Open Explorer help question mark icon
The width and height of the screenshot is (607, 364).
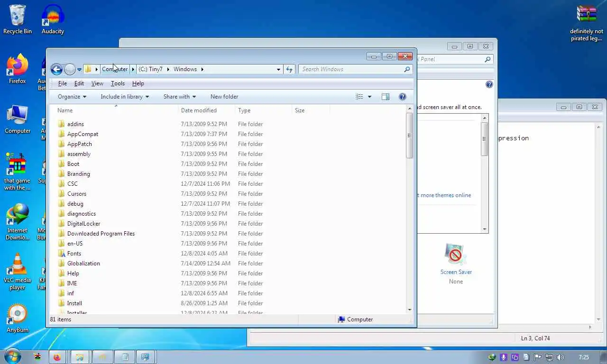(x=403, y=97)
